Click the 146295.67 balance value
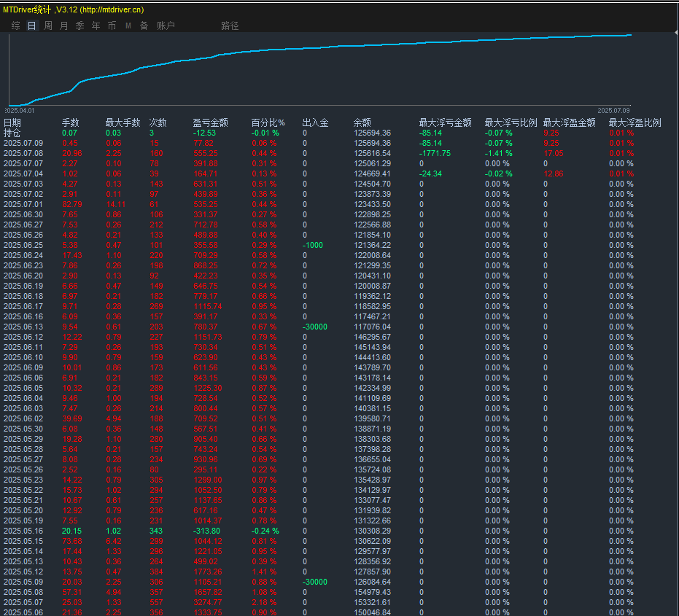 point(373,338)
